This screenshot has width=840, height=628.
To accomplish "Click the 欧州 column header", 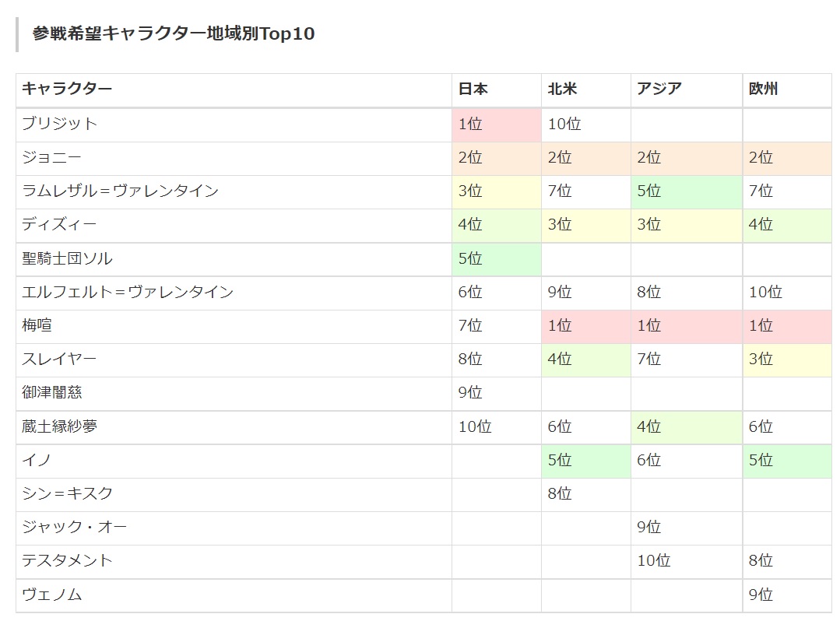I will click(x=763, y=89).
